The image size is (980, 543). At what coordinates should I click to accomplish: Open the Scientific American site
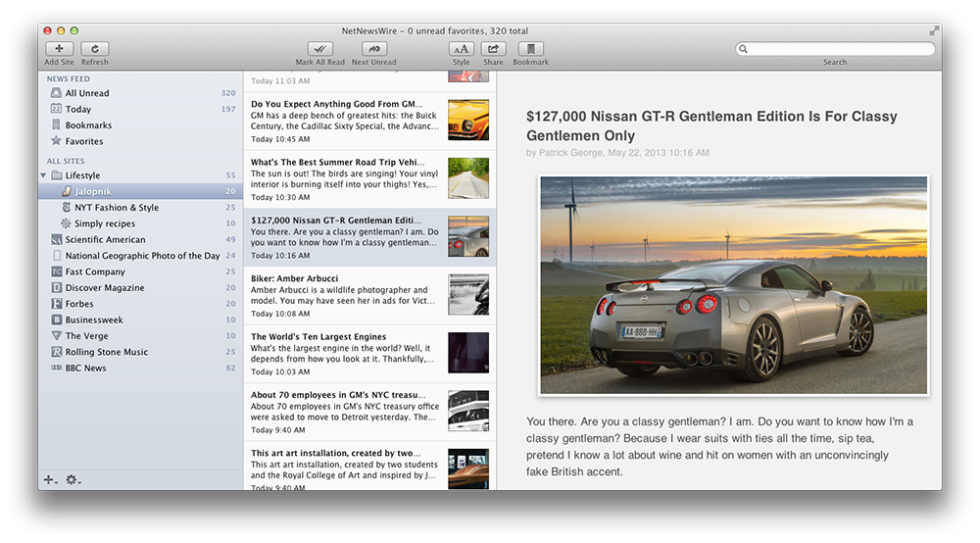[105, 239]
